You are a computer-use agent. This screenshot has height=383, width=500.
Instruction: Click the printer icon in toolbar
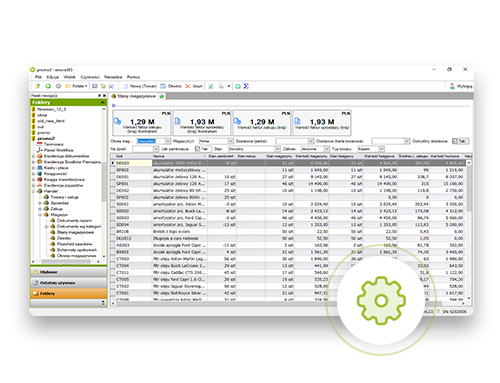[x=221, y=86]
